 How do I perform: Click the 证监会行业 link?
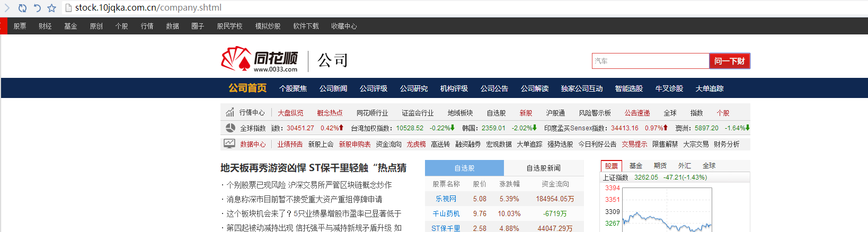tap(418, 113)
